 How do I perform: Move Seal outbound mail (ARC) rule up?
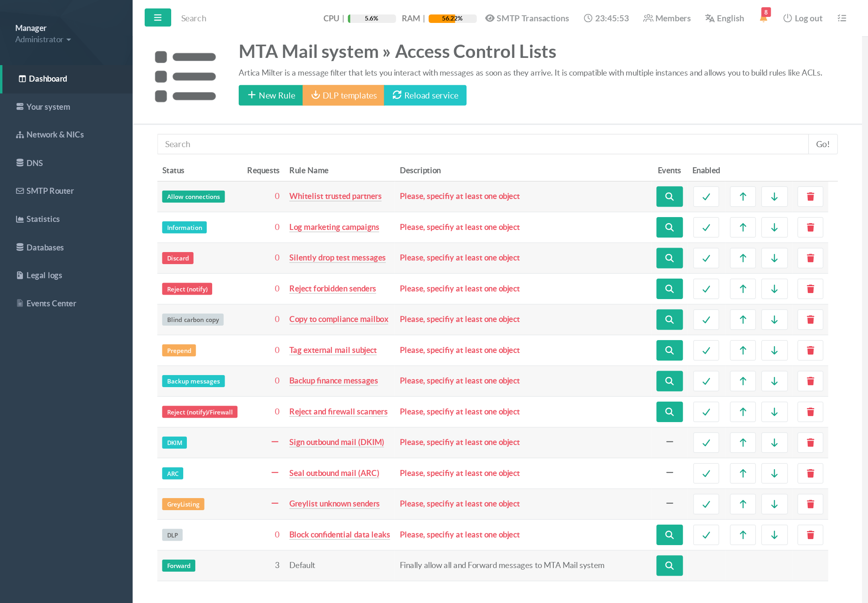coord(743,474)
